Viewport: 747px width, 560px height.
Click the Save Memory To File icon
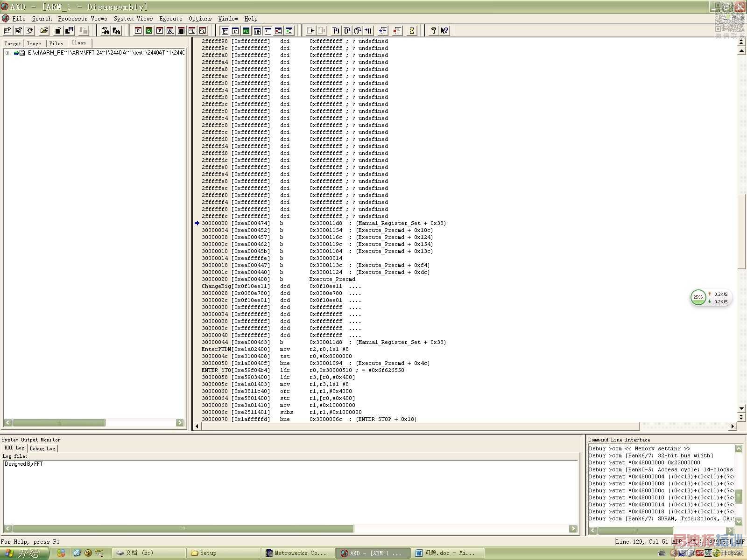pos(69,31)
